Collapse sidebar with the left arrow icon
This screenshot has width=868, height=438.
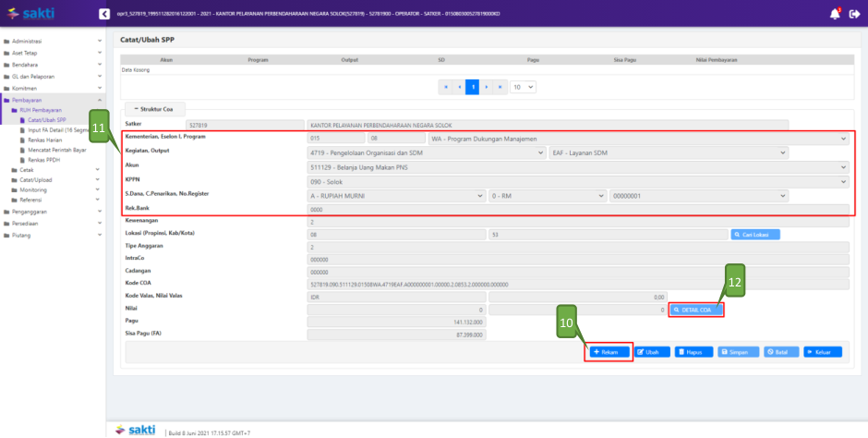103,14
